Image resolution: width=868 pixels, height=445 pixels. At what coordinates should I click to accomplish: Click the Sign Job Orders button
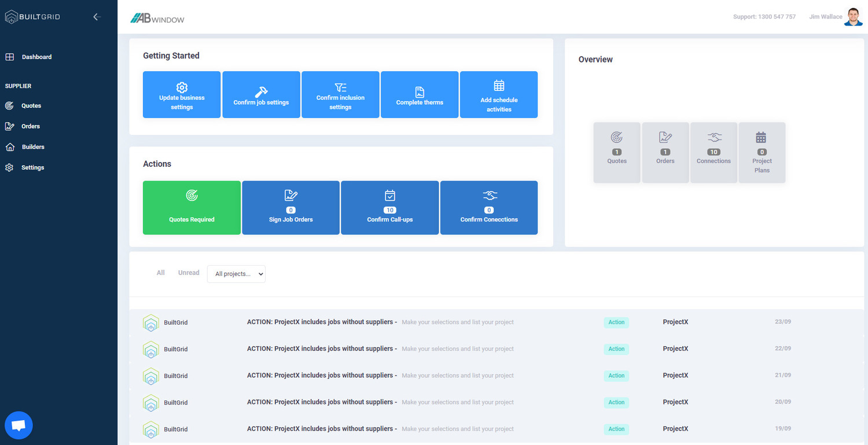tap(290, 208)
